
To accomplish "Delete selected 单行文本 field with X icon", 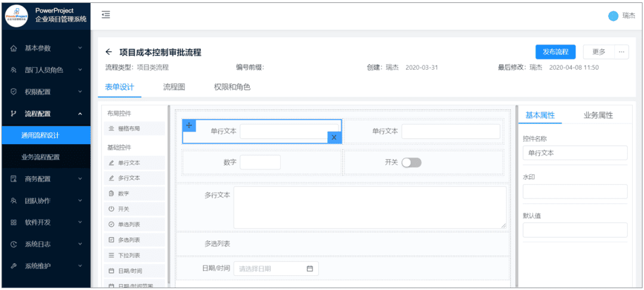I will click(x=334, y=138).
